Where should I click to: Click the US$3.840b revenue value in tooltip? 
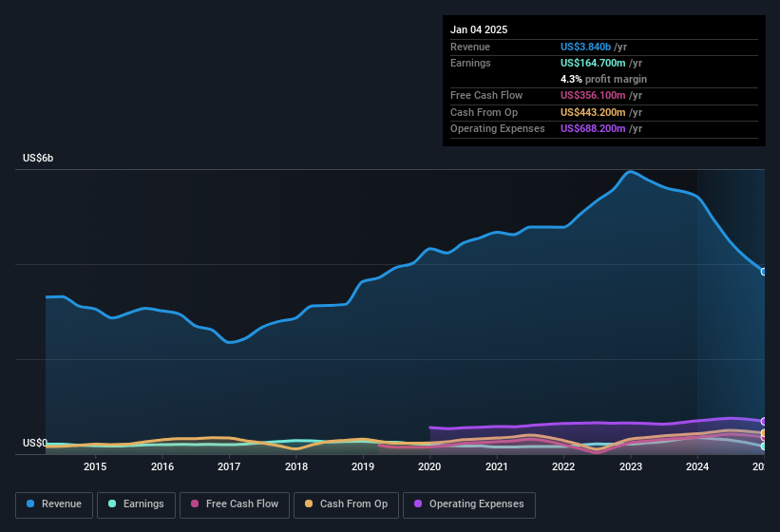click(585, 47)
